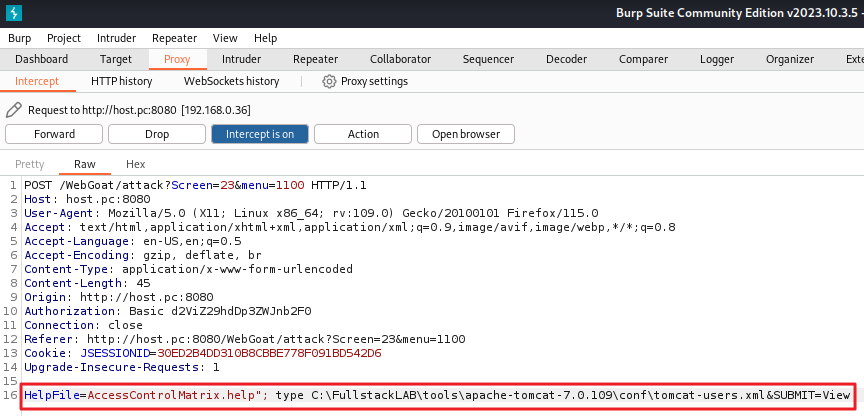Viewport: 864px width, 416px height.
Task: Open the Help menu
Action: (x=265, y=38)
